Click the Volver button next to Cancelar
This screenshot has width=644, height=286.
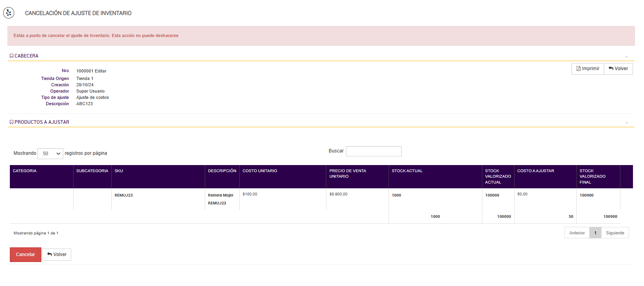coord(57,254)
